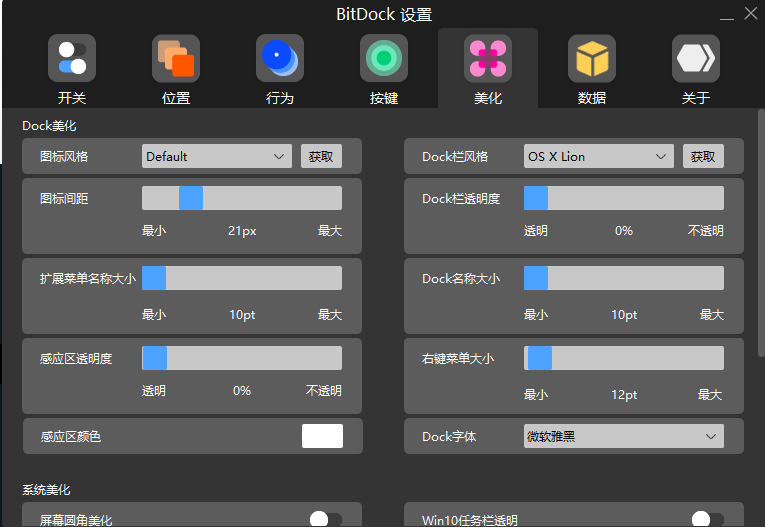Open the 数据 yellow box icon
The width and height of the screenshot is (765, 527).
click(591, 58)
